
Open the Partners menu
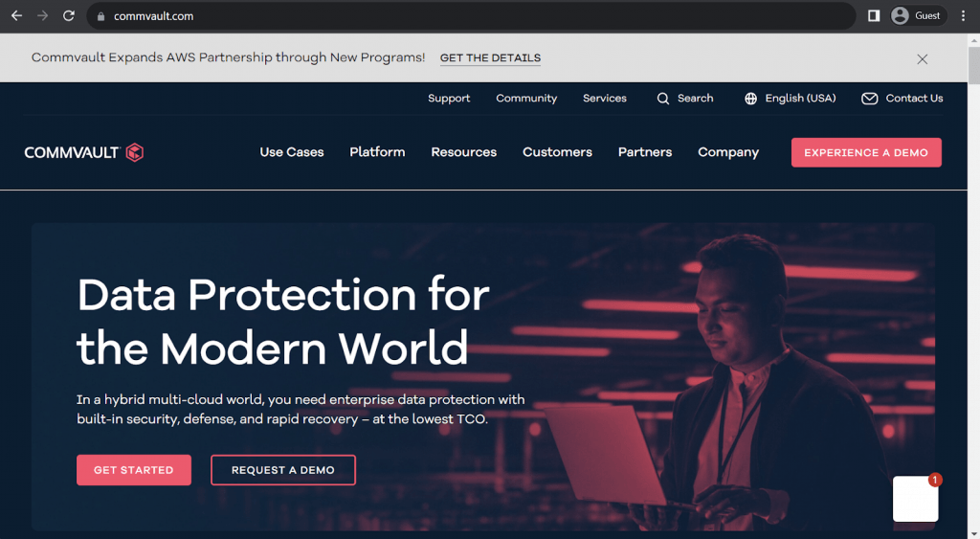click(645, 152)
